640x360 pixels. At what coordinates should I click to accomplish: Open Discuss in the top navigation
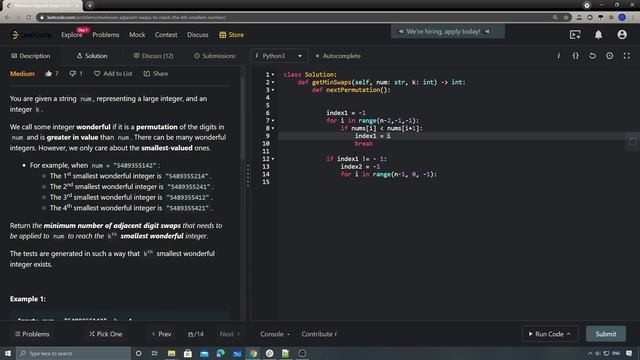[198, 35]
